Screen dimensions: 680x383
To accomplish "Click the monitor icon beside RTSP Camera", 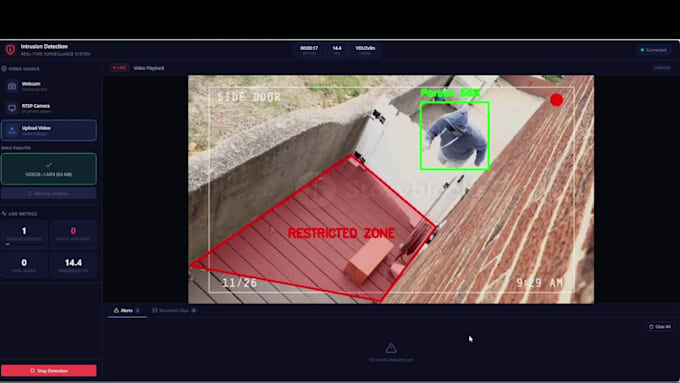I will (x=12, y=108).
